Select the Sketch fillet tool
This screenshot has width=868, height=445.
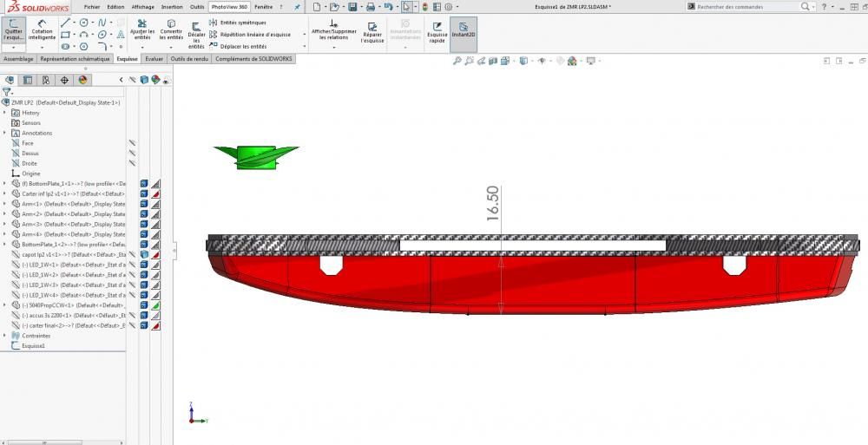point(102,47)
